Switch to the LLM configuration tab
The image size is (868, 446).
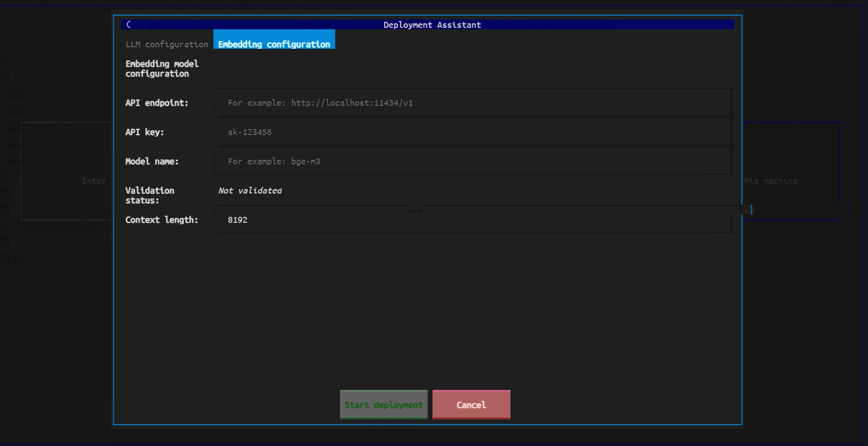(166, 44)
